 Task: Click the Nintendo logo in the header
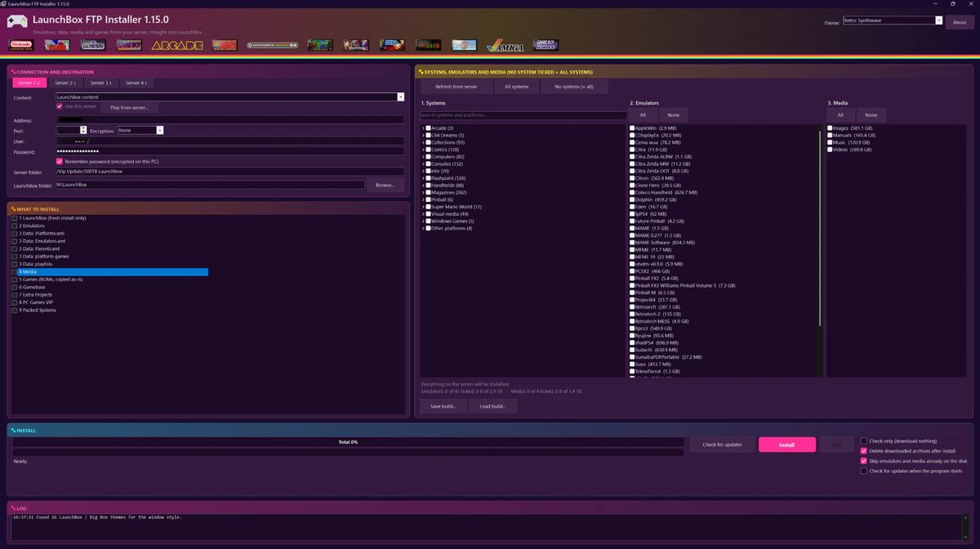click(x=20, y=45)
